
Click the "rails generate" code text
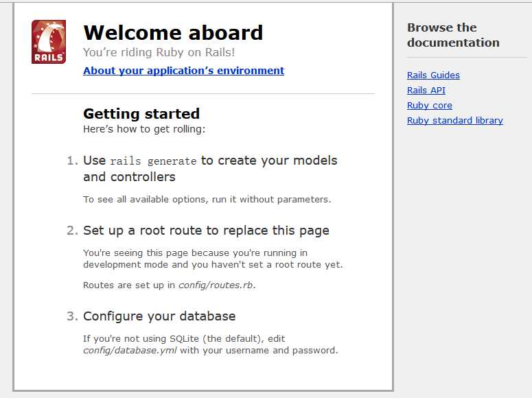153,161
